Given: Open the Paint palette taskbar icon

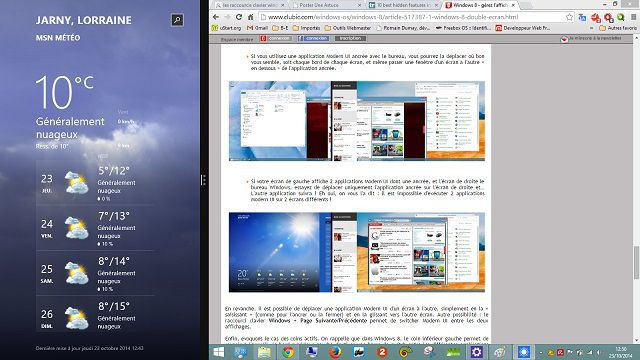Looking at the screenshot, I should (500, 352).
